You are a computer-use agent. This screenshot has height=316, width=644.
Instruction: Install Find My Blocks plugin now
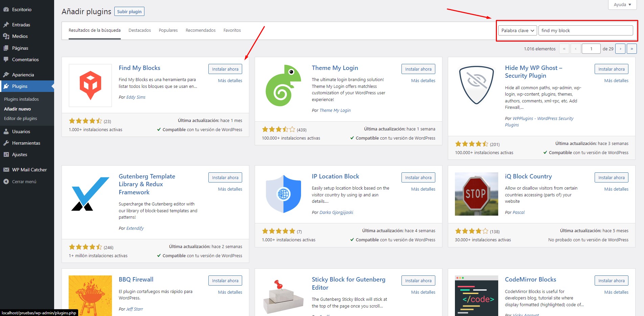point(225,69)
